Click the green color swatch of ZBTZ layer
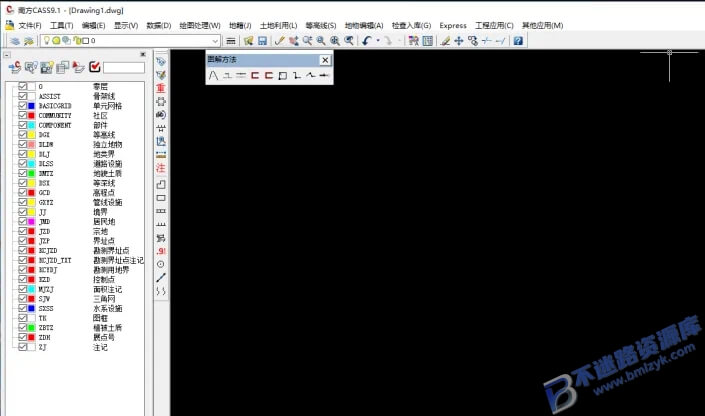Image resolution: width=705 pixels, height=416 pixels. (31, 327)
